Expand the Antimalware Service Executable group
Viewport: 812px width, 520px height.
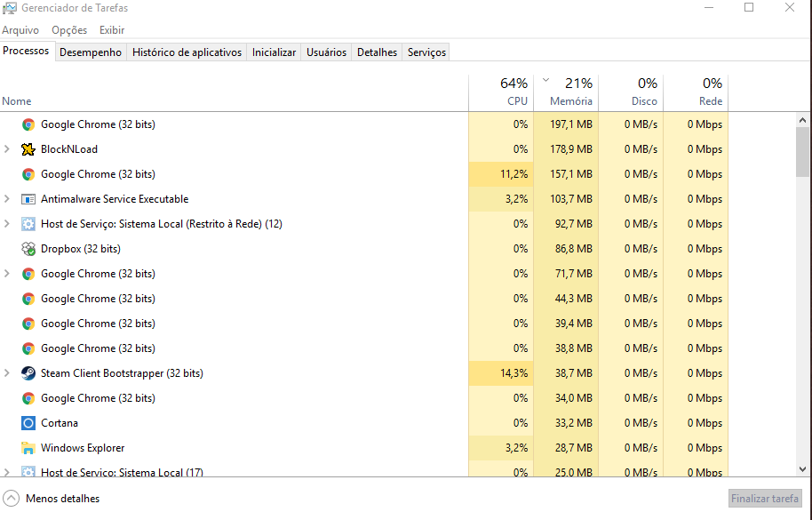click(x=7, y=199)
